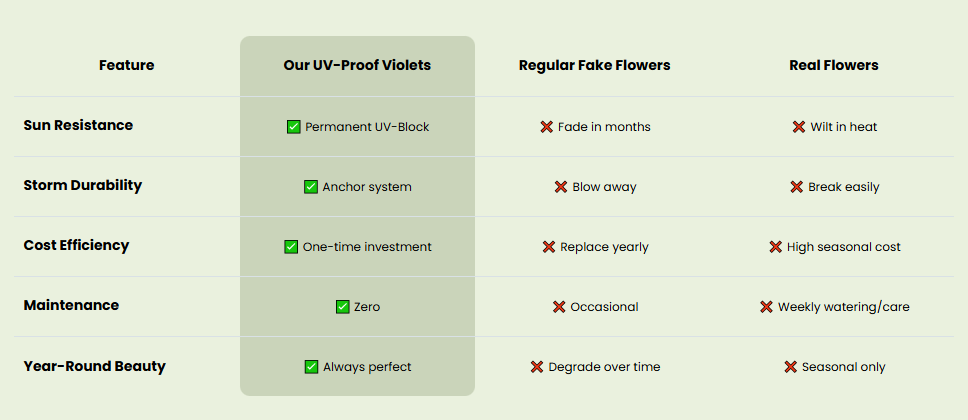Click the red X beside Weekly watering/care
968x420 pixels.
[x=766, y=307]
